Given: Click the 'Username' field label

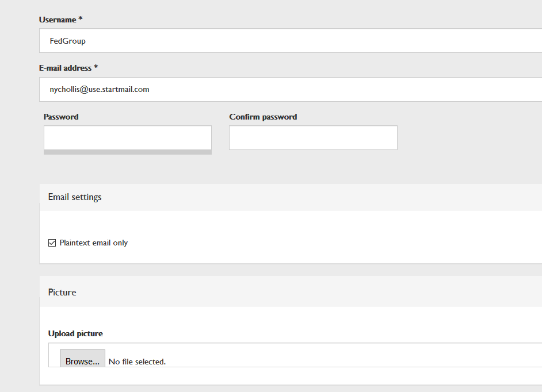Looking at the screenshot, I should pos(58,20).
